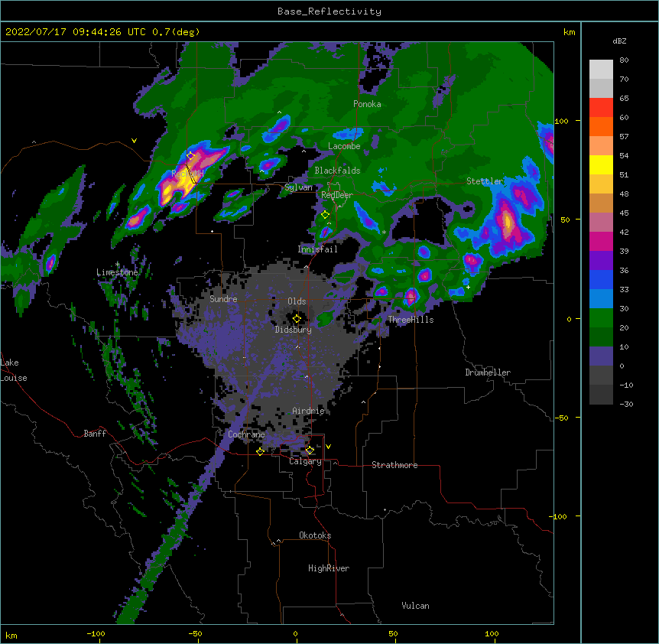Click the Calgary city label
This screenshot has width=659, height=644.
click(x=305, y=461)
